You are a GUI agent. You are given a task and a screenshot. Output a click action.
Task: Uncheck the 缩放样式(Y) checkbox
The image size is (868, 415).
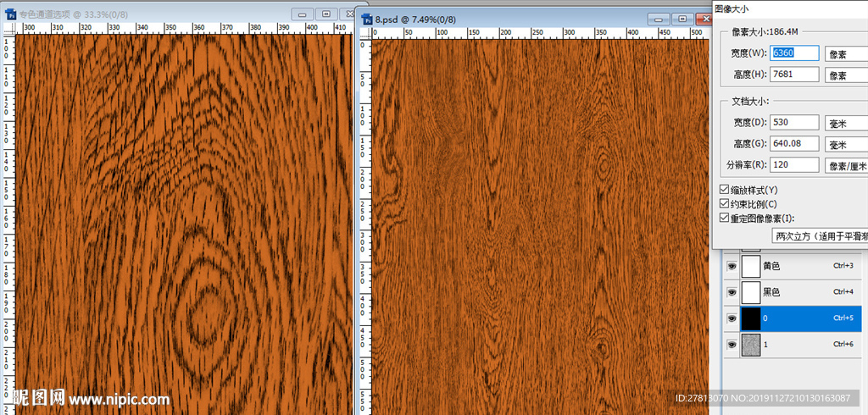pyautogui.click(x=724, y=190)
